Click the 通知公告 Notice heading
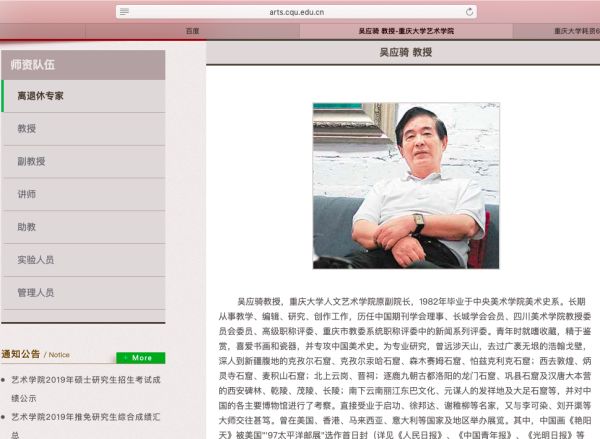This screenshot has height=439, width=600. [x=35, y=354]
